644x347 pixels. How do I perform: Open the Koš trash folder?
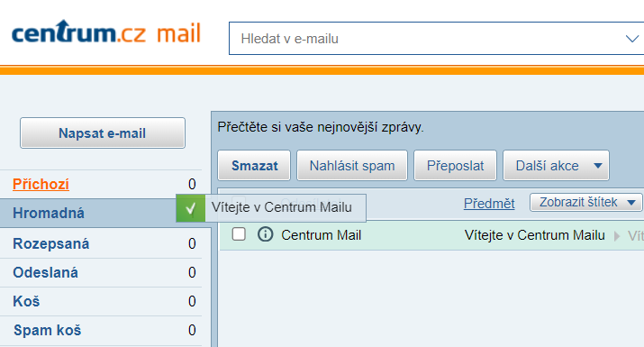[x=26, y=301]
